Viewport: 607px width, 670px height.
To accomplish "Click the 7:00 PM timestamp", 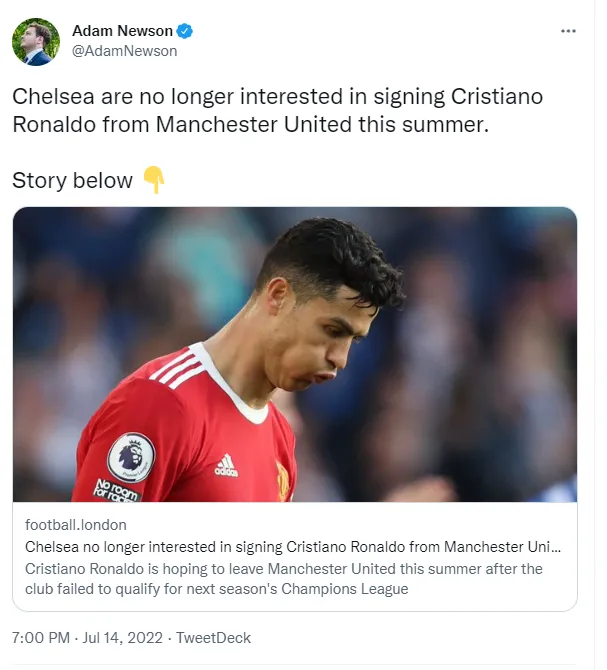I will point(39,637).
